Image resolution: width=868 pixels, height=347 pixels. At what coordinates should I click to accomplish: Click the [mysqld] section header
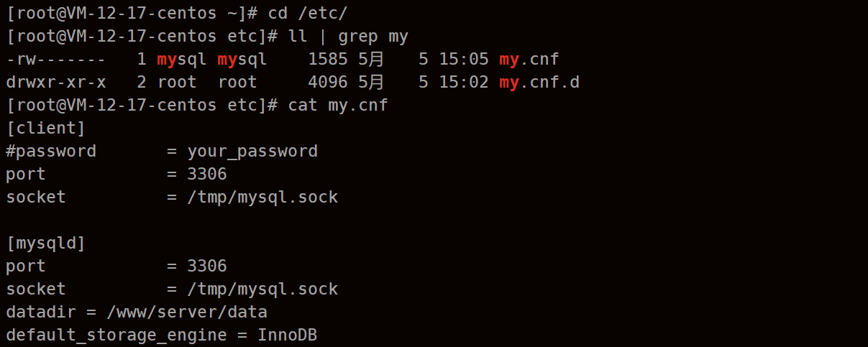[x=46, y=243]
